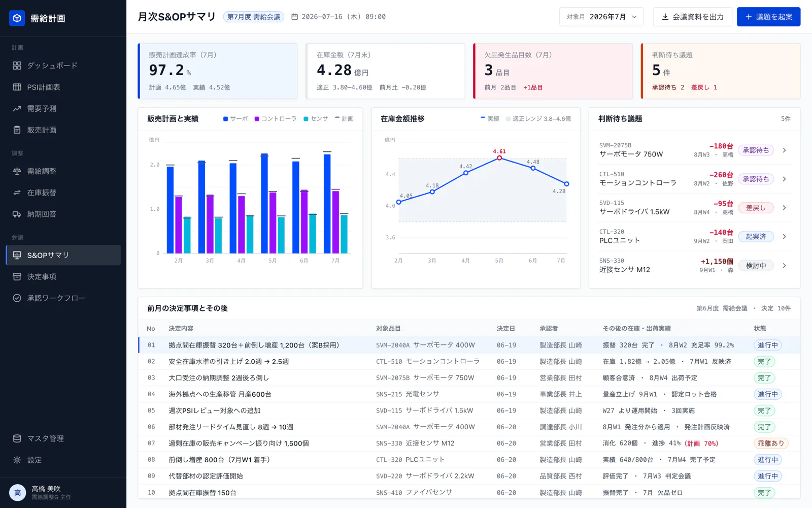This screenshot has height=508, width=812.
Task: Click the 7月 blue サーボ bar
Action: click(327, 204)
